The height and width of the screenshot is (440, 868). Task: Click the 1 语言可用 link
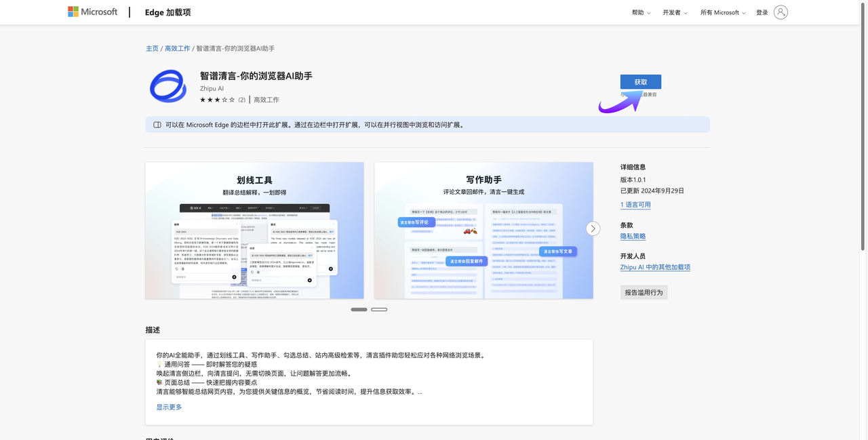(x=635, y=204)
